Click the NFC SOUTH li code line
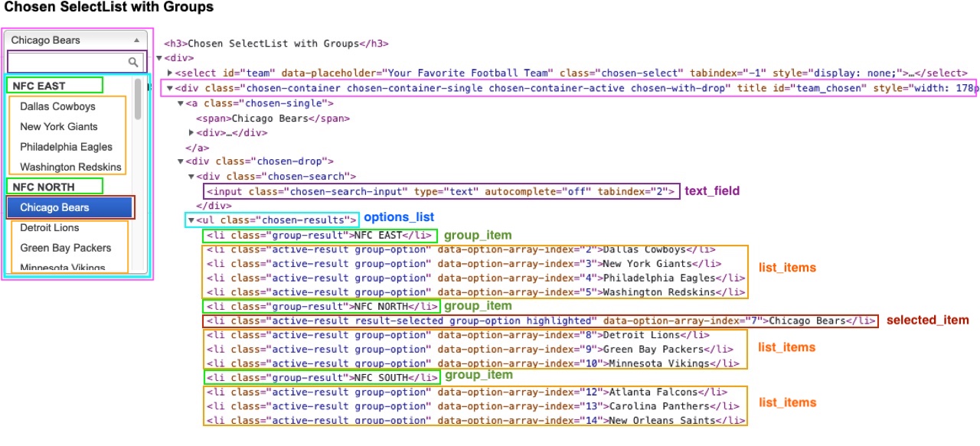980x446 pixels. pyautogui.click(x=324, y=378)
